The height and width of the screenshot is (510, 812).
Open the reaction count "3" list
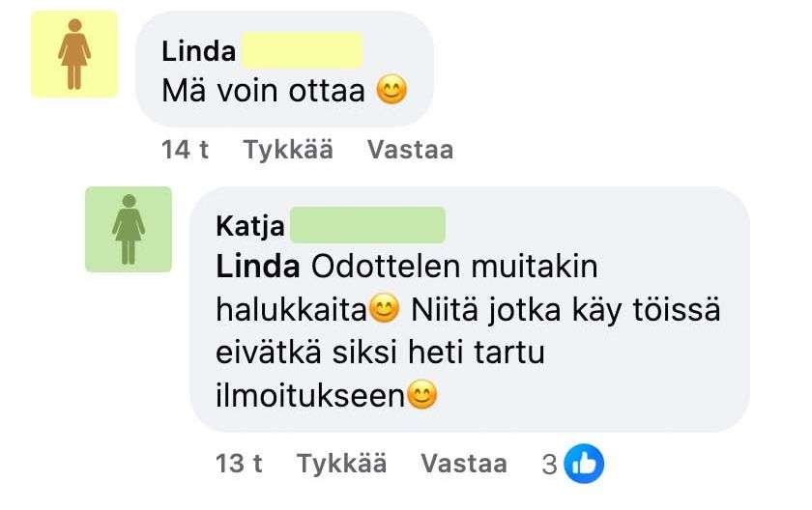pyautogui.click(x=549, y=465)
